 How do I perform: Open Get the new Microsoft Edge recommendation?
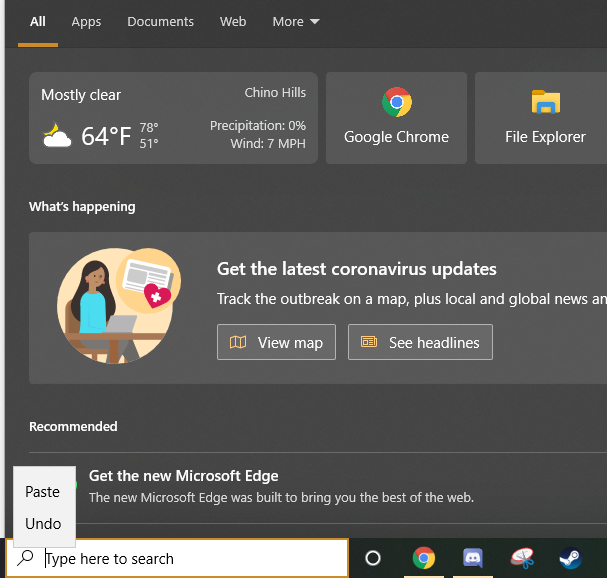click(318, 488)
